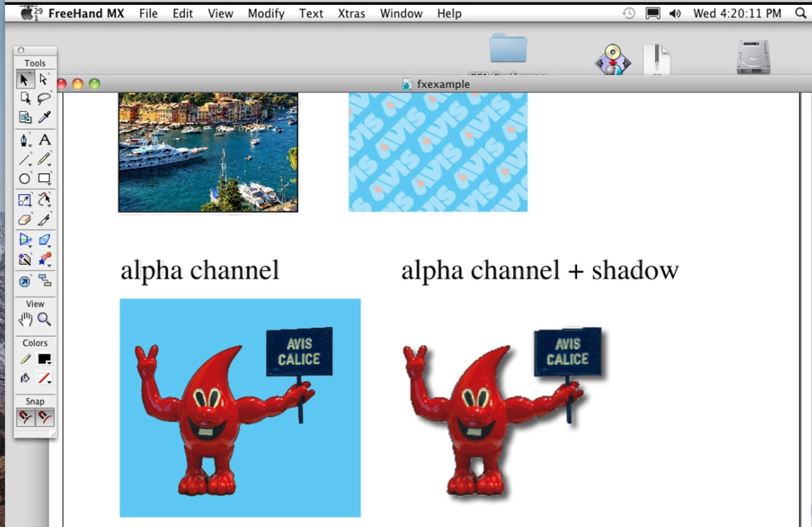812x527 pixels.
Task: Select the AVIS pattern image
Action: coord(438,153)
